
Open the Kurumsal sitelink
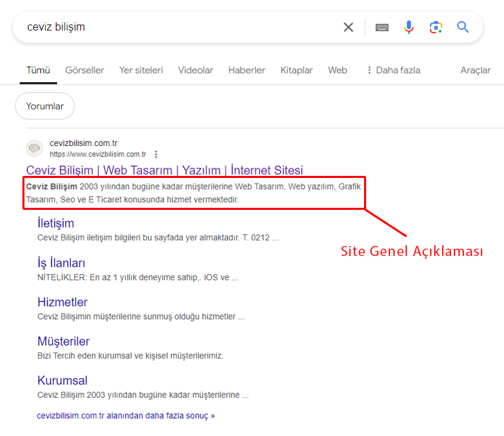tap(62, 381)
